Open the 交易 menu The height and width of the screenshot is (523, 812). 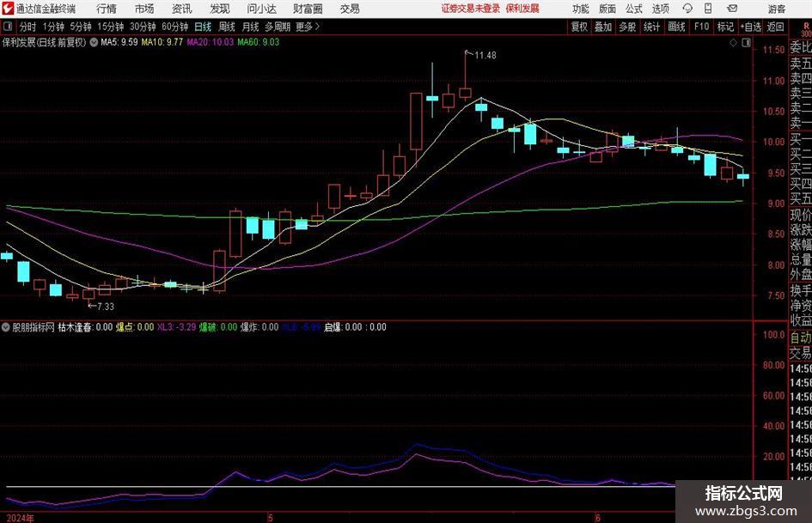350,9
